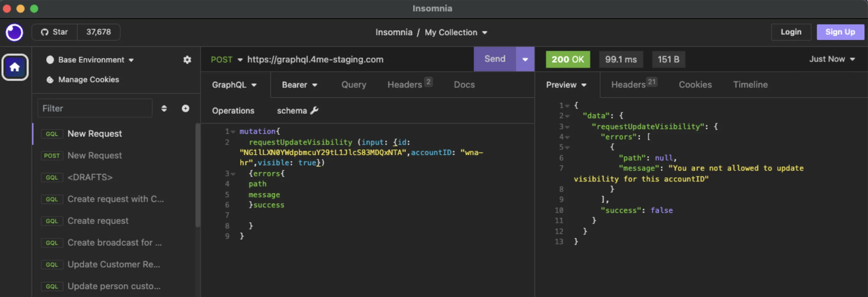Open the My Collection dropdown
This screenshot has height=297, width=868.
[x=456, y=32]
